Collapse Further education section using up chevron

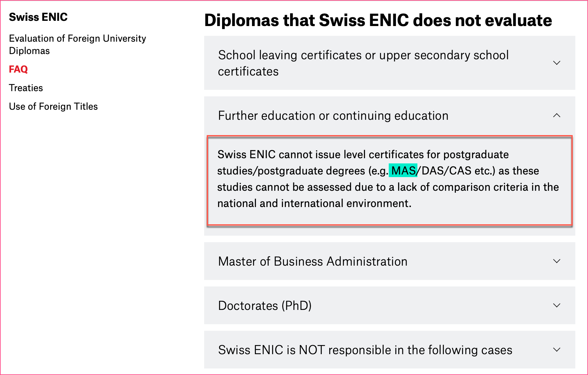point(557,116)
